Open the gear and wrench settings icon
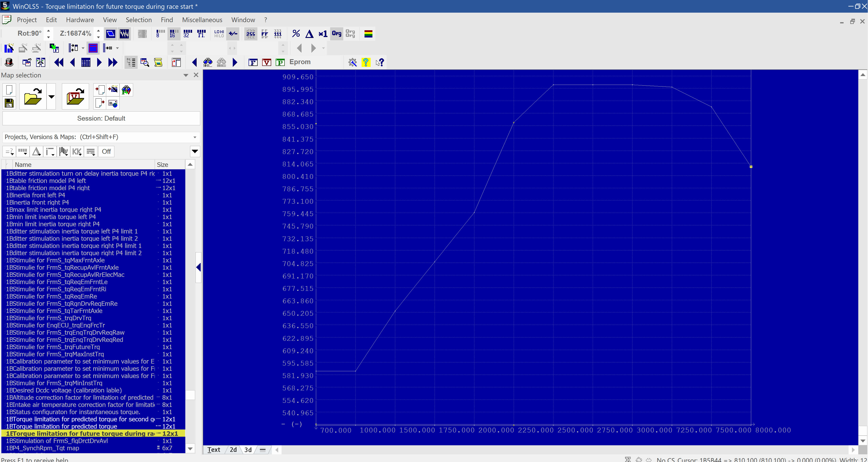The height and width of the screenshot is (462, 868). (353, 62)
